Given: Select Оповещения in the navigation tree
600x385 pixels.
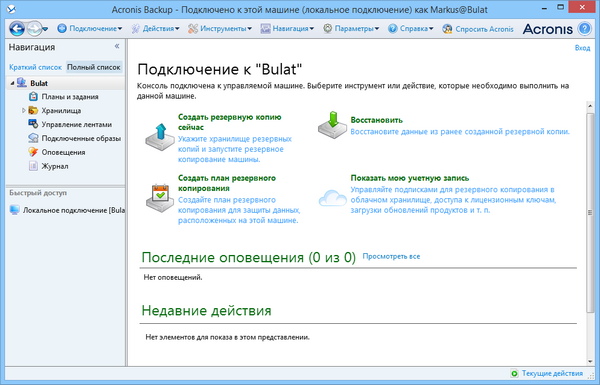Looking at the screenshot, I should click(63, 152).
